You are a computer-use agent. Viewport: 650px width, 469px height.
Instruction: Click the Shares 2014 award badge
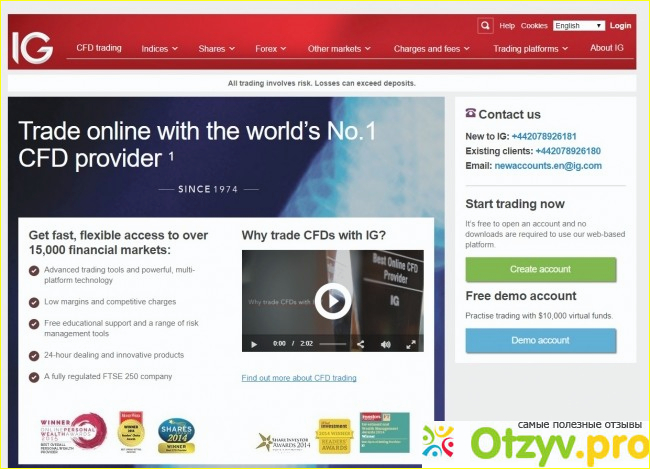(x=176, y=434)
